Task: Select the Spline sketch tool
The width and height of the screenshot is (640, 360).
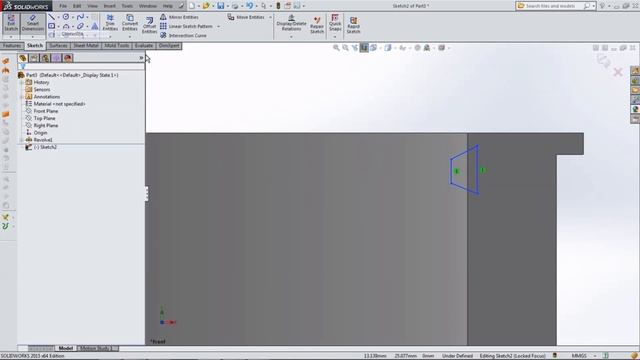Action: [80, 17]
